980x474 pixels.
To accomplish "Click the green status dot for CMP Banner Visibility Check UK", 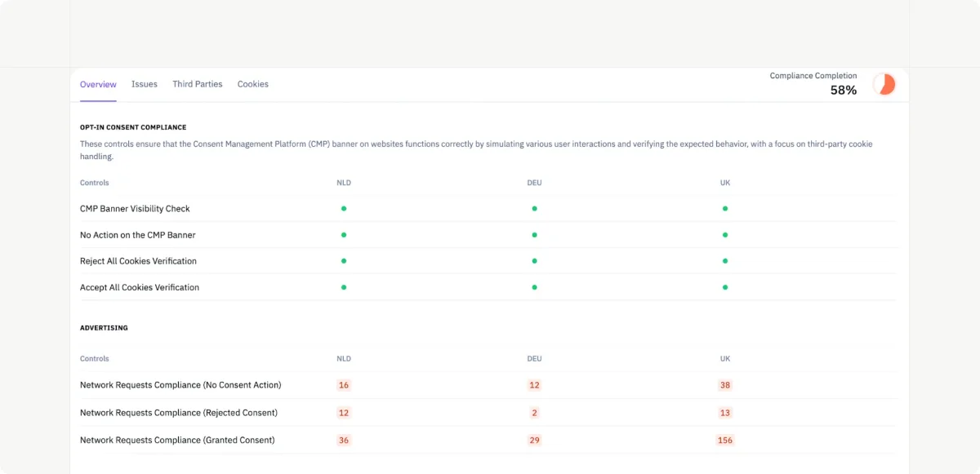I will click(x=725, y=209).
